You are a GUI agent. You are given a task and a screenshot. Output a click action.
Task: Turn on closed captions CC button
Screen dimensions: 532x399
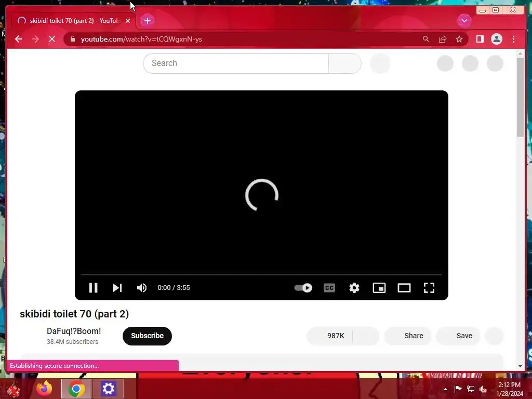pyautogui.click(x=329, y=288)
